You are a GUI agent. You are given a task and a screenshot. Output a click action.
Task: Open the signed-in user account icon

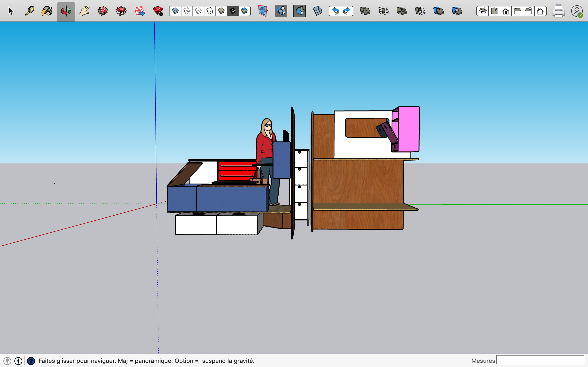tap(577, 11)
